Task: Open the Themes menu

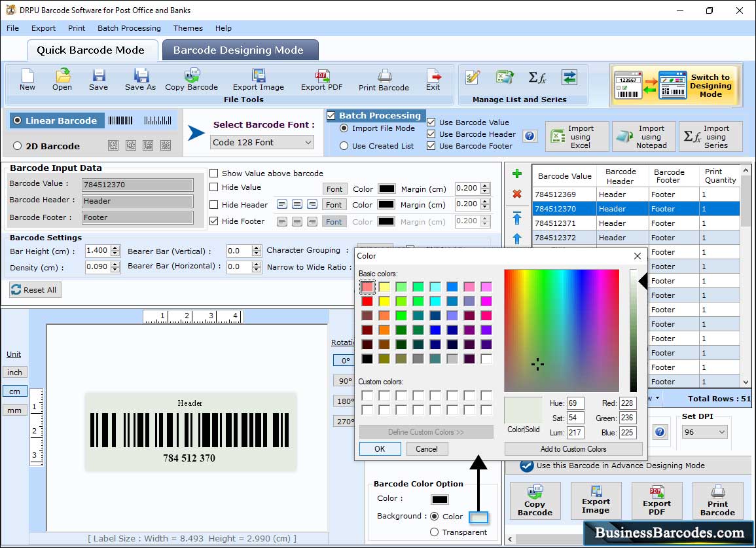Action: tap(188, 28)
